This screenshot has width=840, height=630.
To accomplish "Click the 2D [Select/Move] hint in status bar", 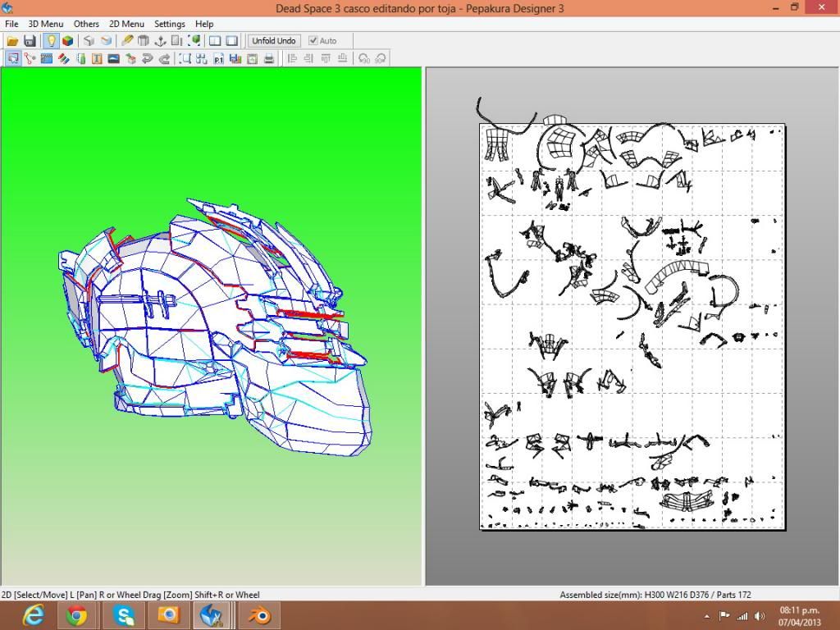I will tap(130, 595).
